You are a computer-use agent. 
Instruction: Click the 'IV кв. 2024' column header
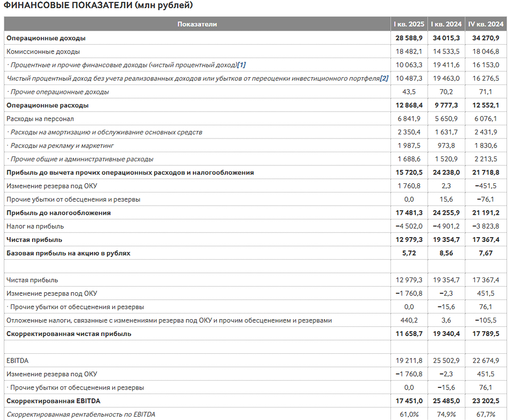[486, 24]
